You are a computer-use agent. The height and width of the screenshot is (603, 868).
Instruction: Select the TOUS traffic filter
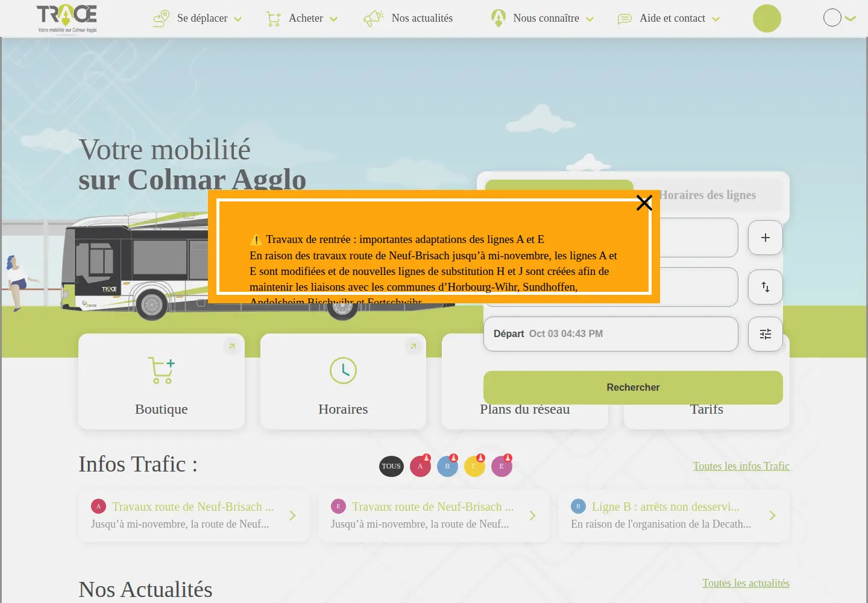click(391, 466)
